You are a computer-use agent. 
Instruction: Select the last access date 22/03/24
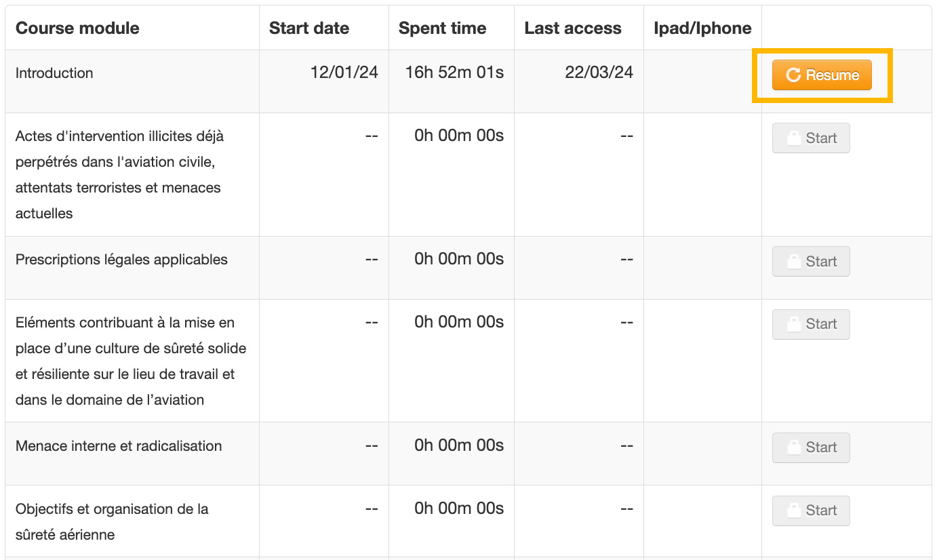tap(599, 73)
